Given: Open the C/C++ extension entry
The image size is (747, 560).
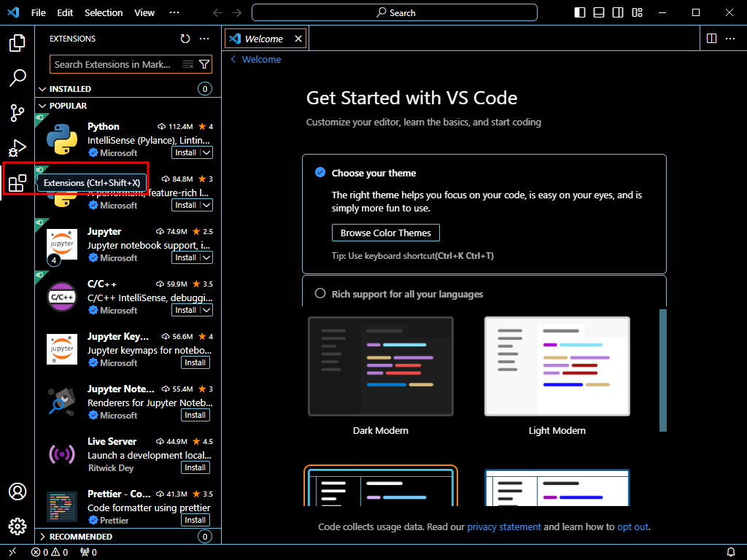Looking at the screenshot, I should click(x=128, y=297).
